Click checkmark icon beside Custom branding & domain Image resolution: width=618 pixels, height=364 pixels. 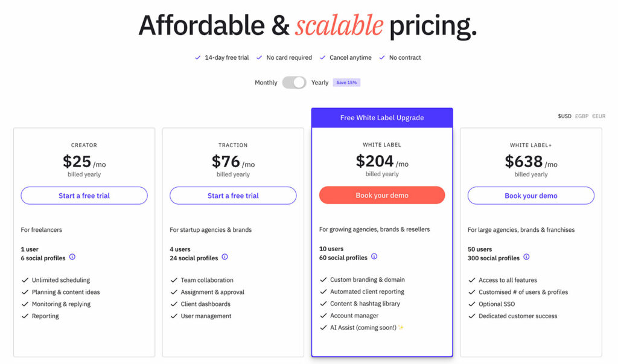[323, 279]
